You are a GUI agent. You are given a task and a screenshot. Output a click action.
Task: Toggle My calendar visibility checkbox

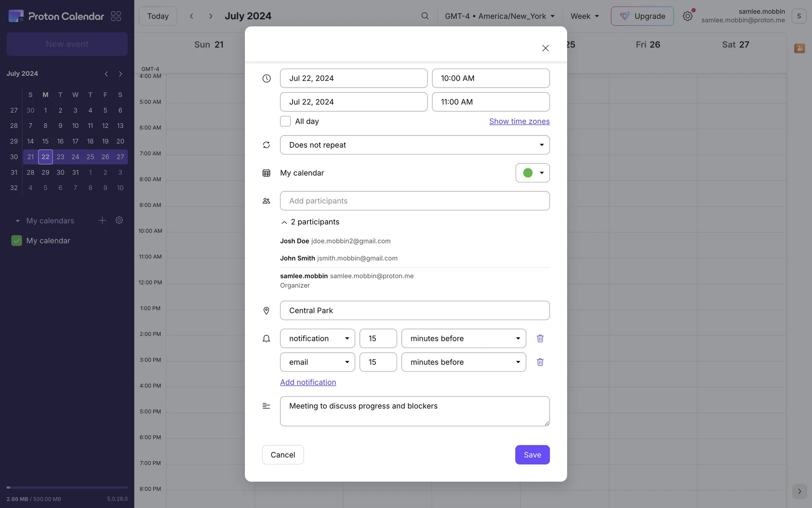(16, 240)
